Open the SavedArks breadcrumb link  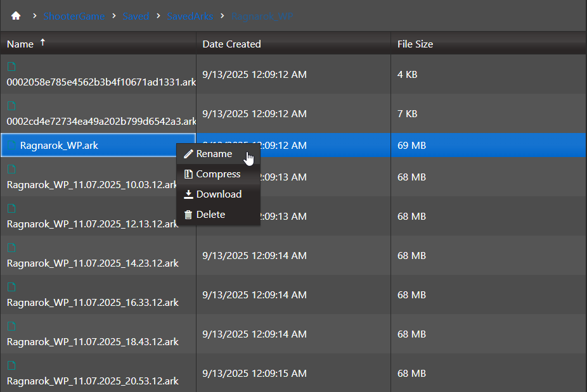pos(190,16)
